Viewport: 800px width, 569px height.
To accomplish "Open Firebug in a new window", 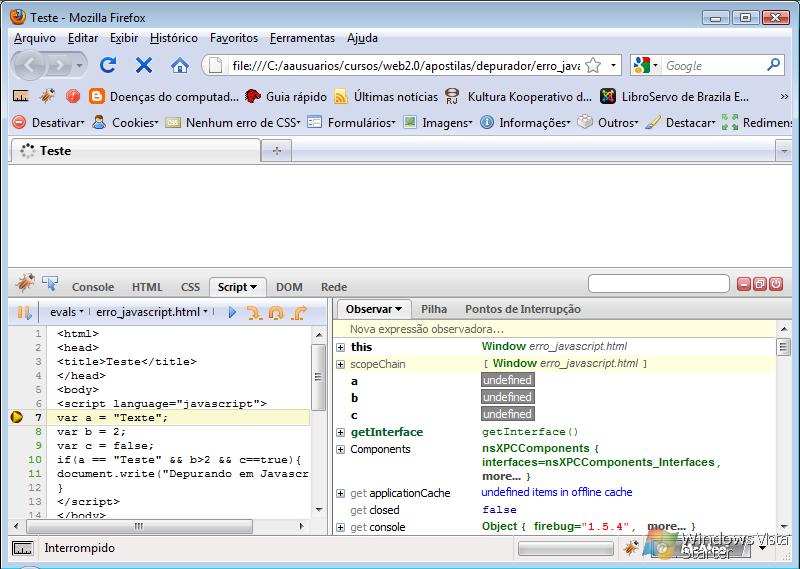I will pyautogui.click(x=760, y=284).
